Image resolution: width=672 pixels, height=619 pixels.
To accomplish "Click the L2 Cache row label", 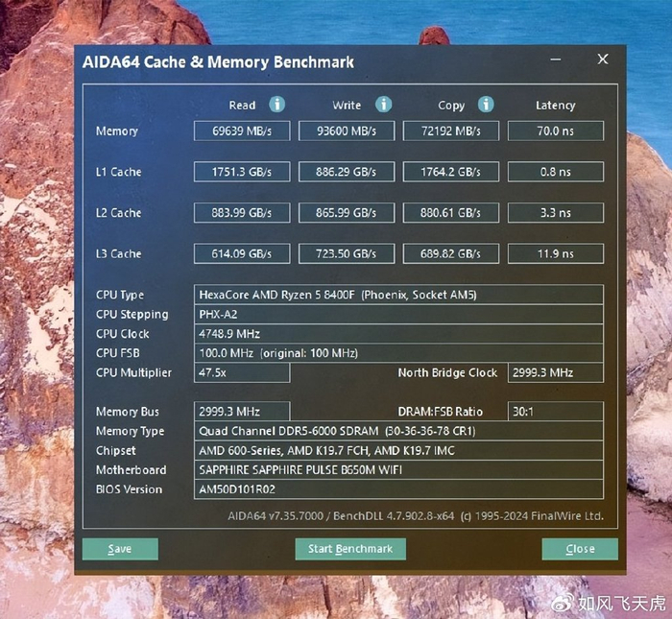I will tap(119, 213).
